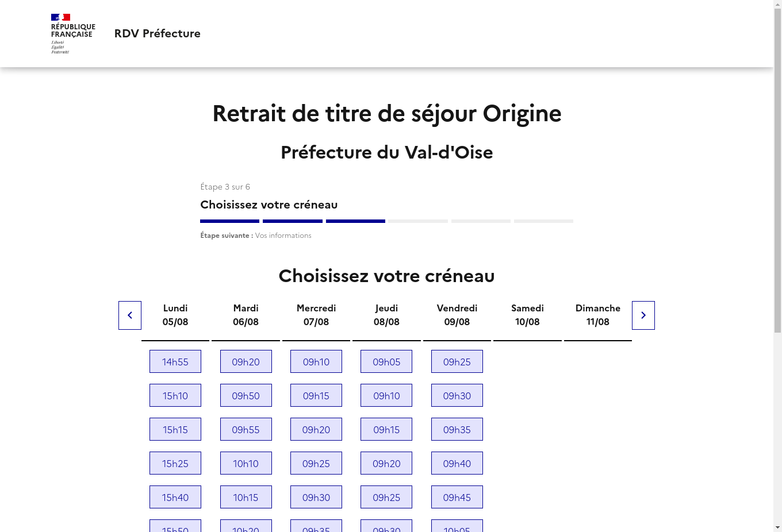
Task: Click the Mercredi 07/08 column header
Action: 316,315
